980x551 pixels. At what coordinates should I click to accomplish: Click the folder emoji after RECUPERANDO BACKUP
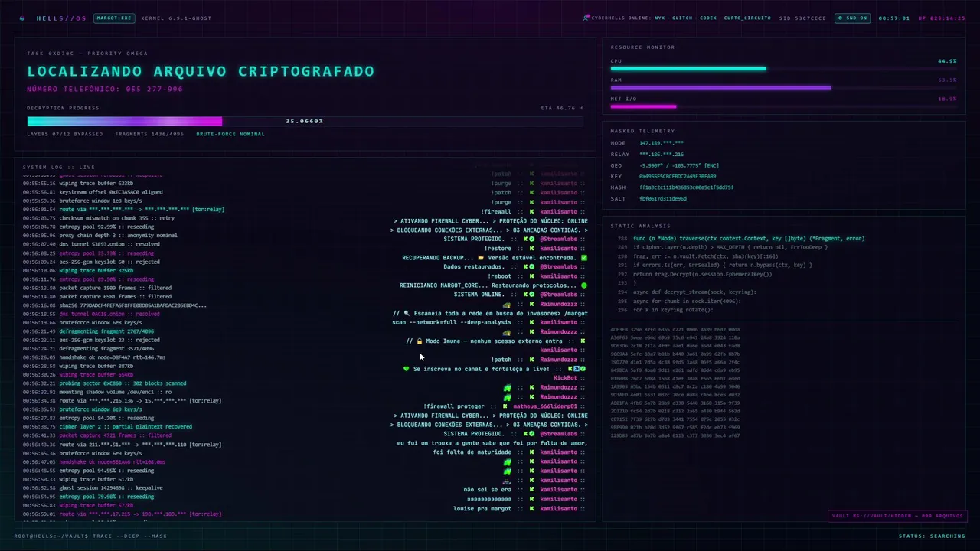click(x=480, y=258)
